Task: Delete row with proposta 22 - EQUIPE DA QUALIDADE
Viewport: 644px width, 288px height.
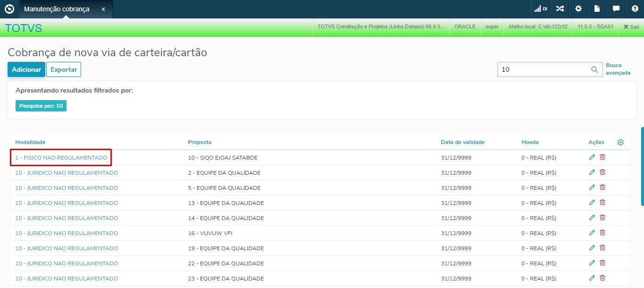Action: [602, 263]
